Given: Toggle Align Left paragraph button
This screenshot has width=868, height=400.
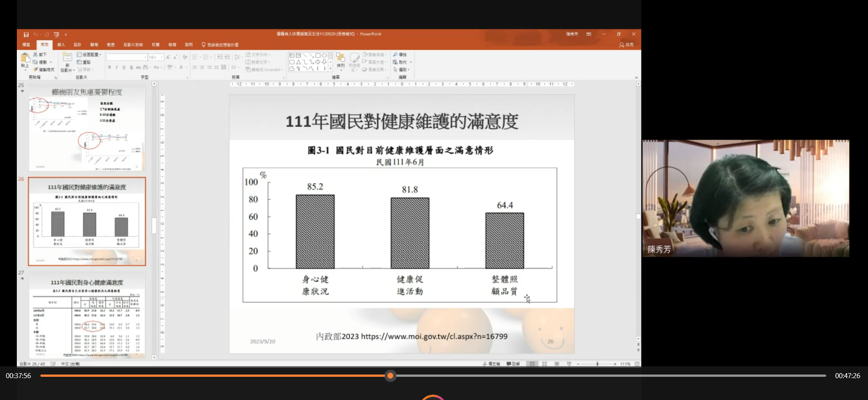Looking at the screenshot, I should point(195,67).
